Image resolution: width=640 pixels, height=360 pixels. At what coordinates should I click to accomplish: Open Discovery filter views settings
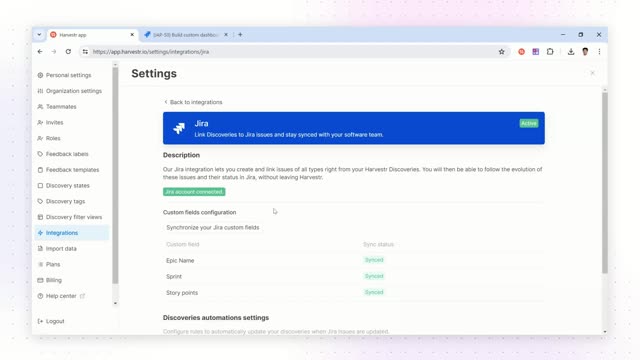click(x=70, y=217)
